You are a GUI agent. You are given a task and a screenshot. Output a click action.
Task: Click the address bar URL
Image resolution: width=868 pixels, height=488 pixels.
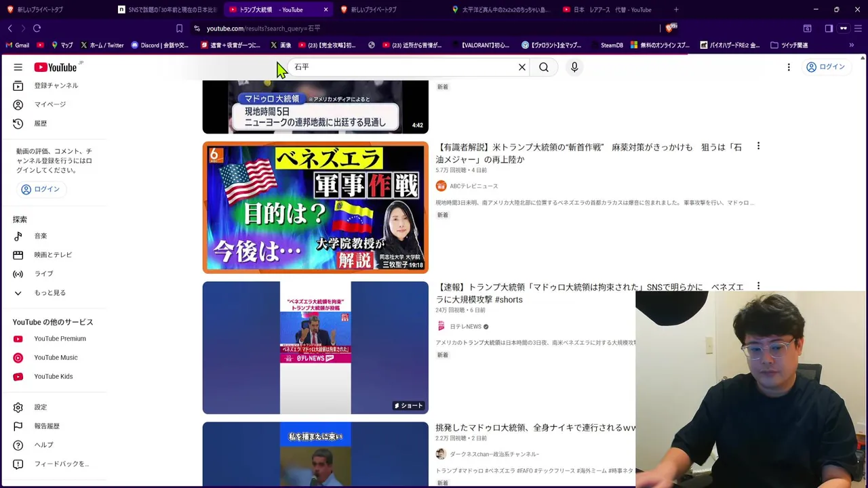tap(263, 28)
